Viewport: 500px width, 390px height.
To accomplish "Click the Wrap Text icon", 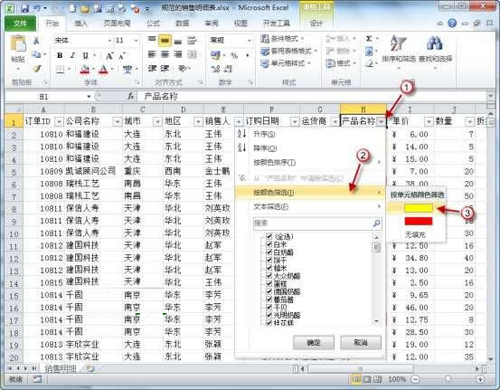I will click(192, 41).
